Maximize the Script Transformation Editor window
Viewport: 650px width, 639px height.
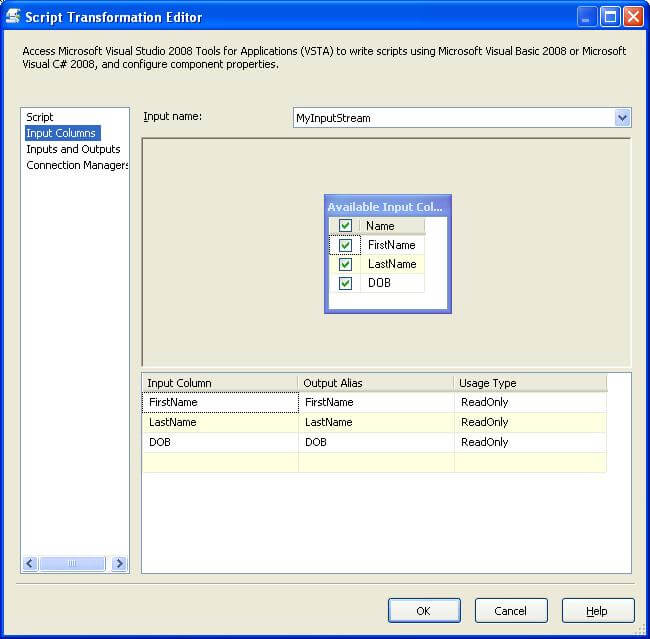pos(610,17)
